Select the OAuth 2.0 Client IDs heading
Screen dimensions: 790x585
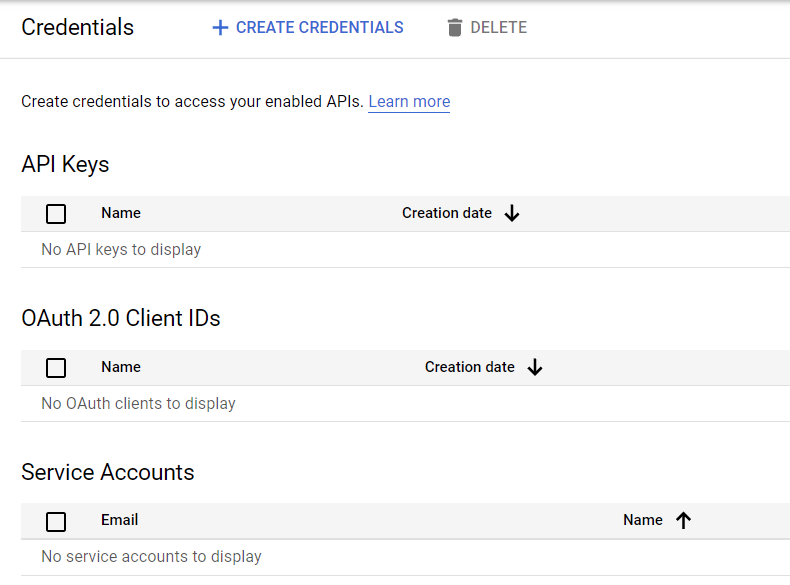pos(121,318)
